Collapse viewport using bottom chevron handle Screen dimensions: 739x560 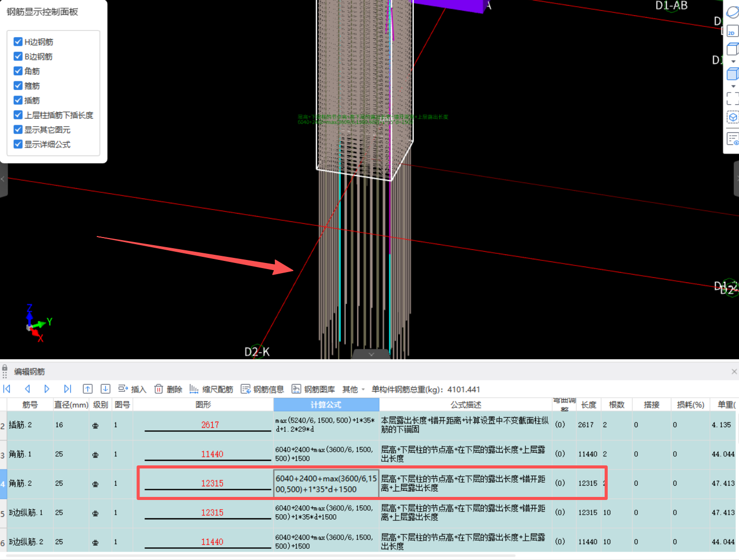click(x=372, y=354)
